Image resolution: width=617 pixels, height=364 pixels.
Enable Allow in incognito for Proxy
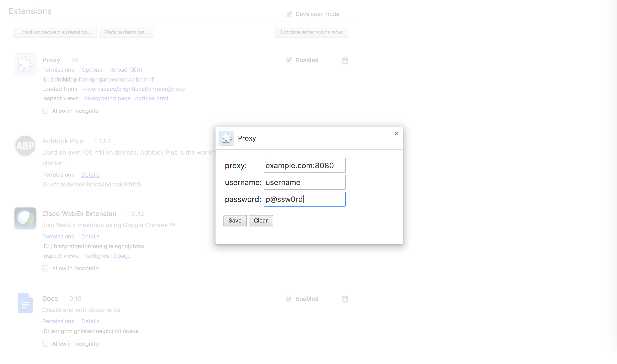(45, 111)
